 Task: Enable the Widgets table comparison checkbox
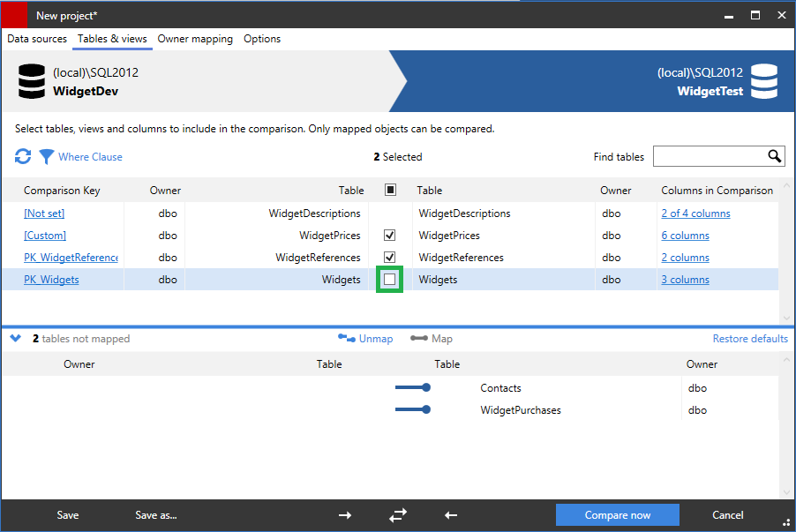(389, 279)
